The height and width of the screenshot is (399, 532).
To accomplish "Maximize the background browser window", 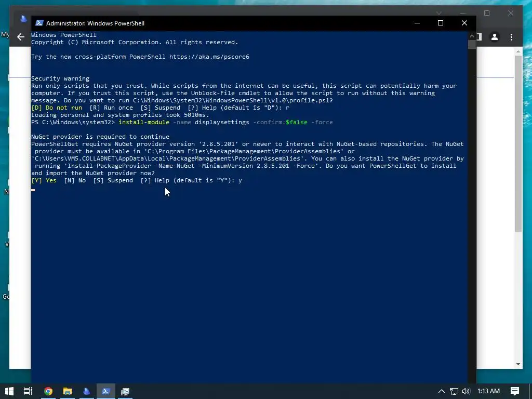I will 487,13.
